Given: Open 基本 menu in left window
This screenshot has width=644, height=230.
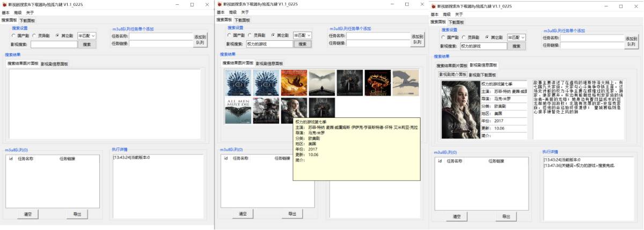Looking at the screenshot, I should (5, 12).
